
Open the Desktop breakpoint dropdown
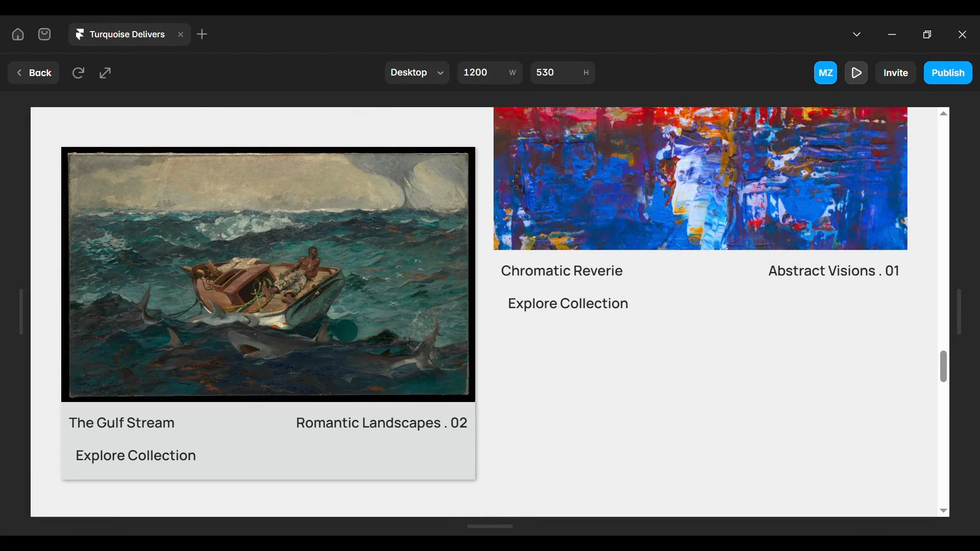pos(417,72)
